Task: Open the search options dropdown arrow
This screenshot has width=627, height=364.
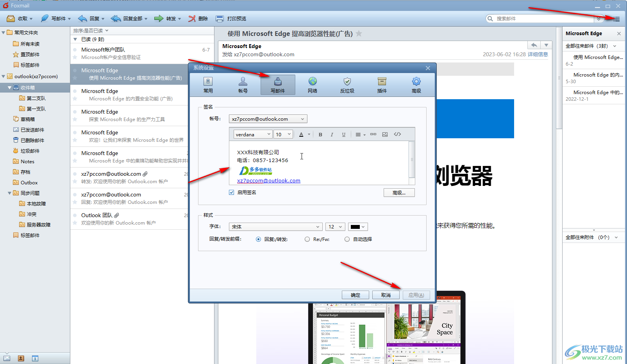Action: [598, 19]
